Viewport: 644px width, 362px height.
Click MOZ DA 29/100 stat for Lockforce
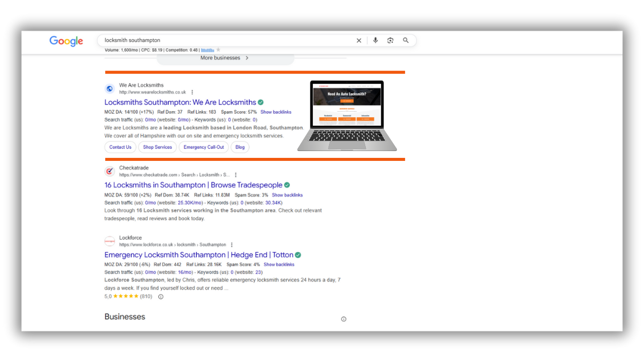(127, 264)
